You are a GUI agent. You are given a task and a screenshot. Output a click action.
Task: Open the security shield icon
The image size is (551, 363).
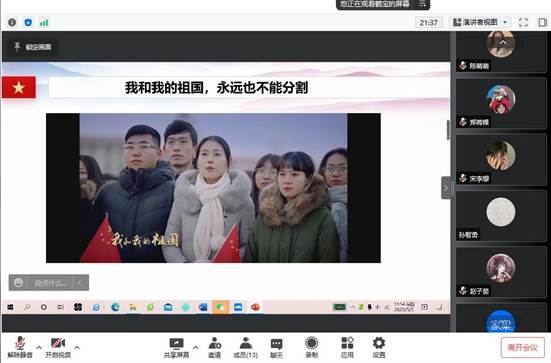click(28, 22)
